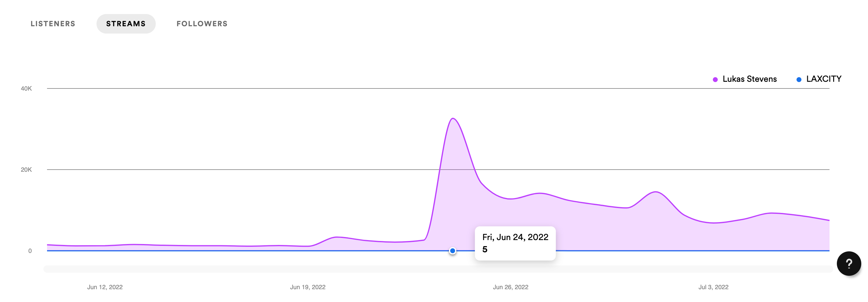The height and width of the screenshot is (302, 868).
Task: Click the 20K y-axis label
Action: click(26, 170)
